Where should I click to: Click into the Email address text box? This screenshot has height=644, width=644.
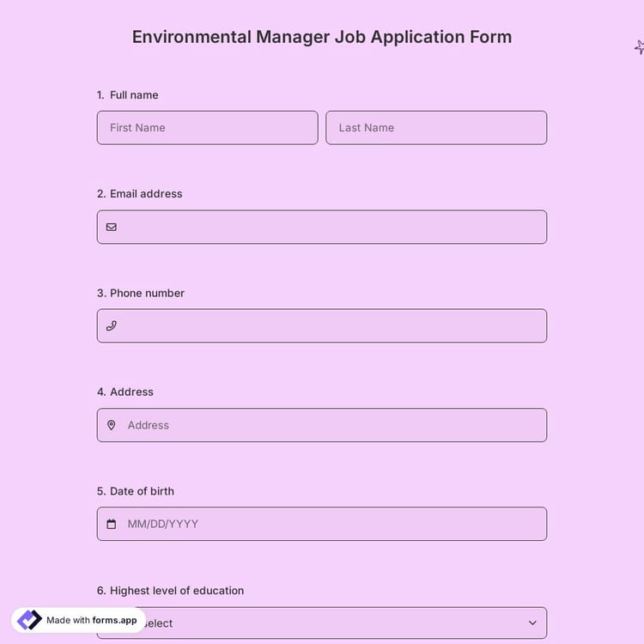coord(331,228)
